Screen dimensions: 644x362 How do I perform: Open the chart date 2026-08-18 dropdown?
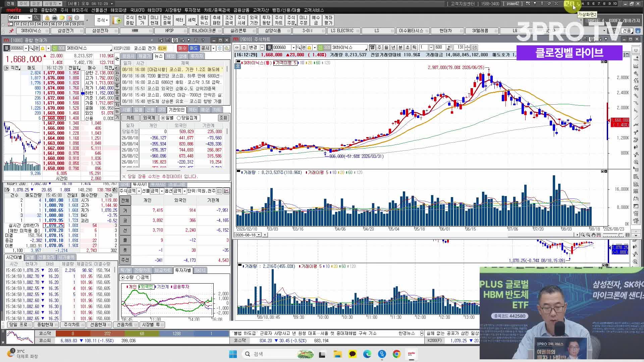coord(259,235)
